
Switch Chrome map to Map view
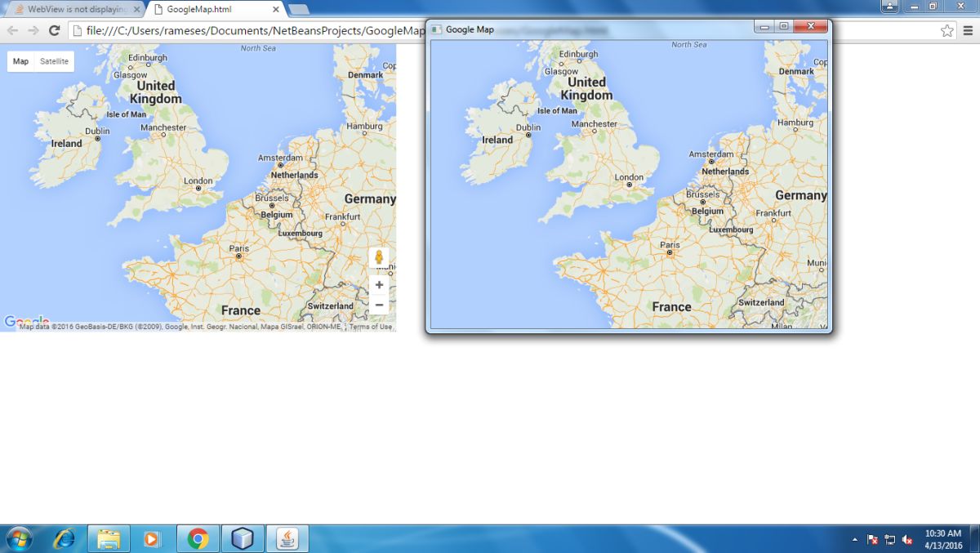tap(20, 61)
